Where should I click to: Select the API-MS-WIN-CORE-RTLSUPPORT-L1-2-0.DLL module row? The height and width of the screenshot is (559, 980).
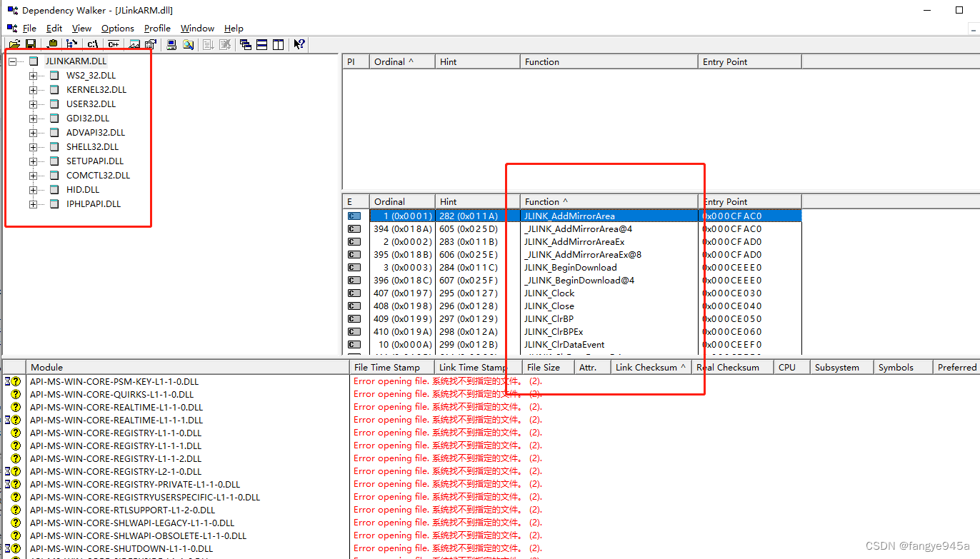click(x=490, y=510)
